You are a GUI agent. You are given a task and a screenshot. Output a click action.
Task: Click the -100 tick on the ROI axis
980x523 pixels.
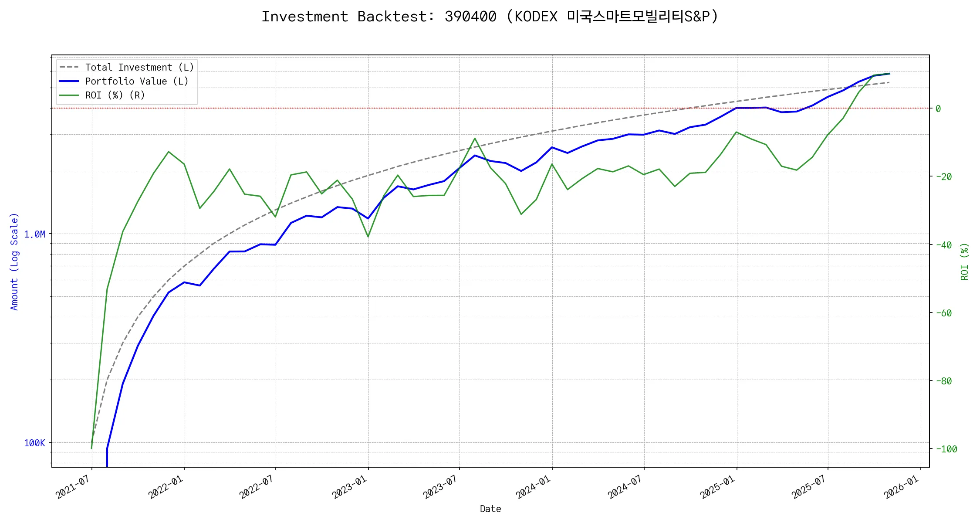946,449
